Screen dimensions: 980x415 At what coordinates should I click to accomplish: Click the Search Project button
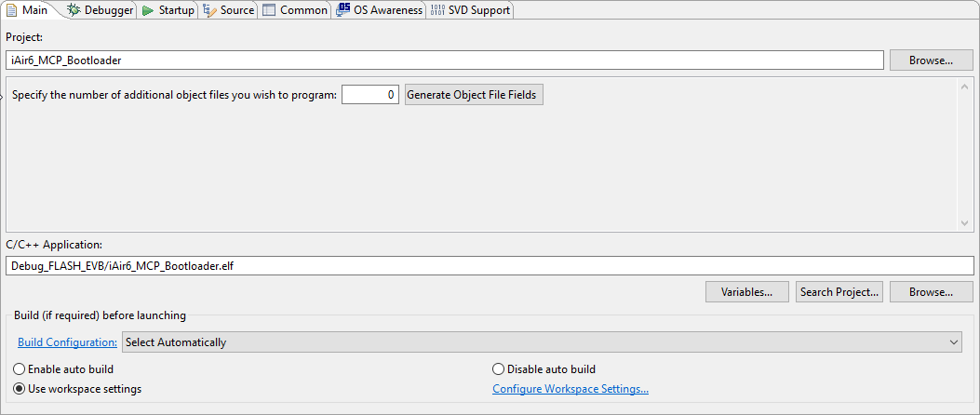(839, 292)
